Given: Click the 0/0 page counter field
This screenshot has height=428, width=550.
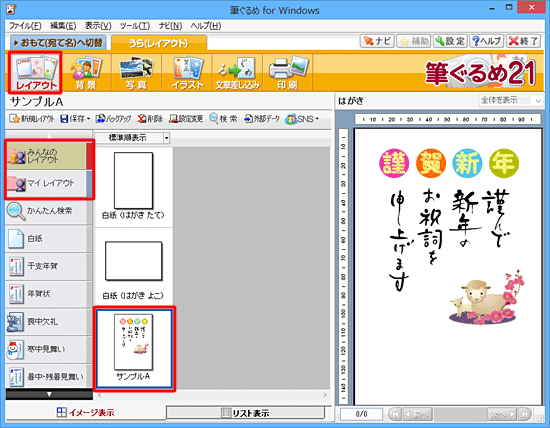Looking at the screenshot, I should 361,414.
